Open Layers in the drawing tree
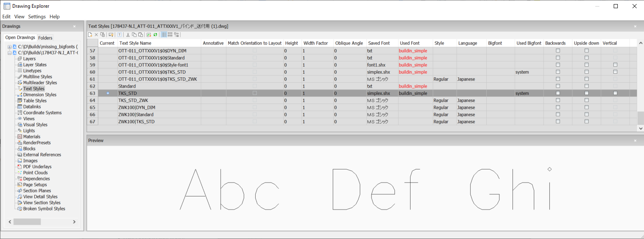644x239 pixels. click(x=29, y=59)
